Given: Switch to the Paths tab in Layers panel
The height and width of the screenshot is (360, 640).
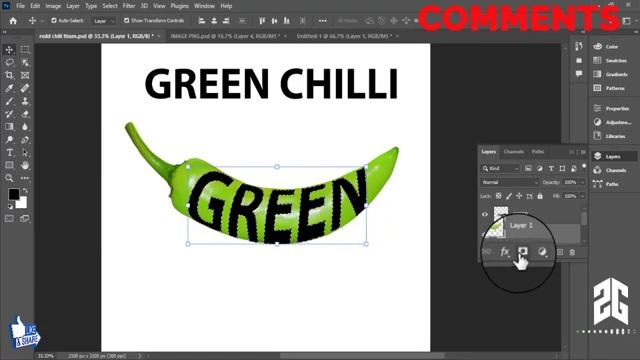Looking at the screenshot, I should (x=538, y=152).
